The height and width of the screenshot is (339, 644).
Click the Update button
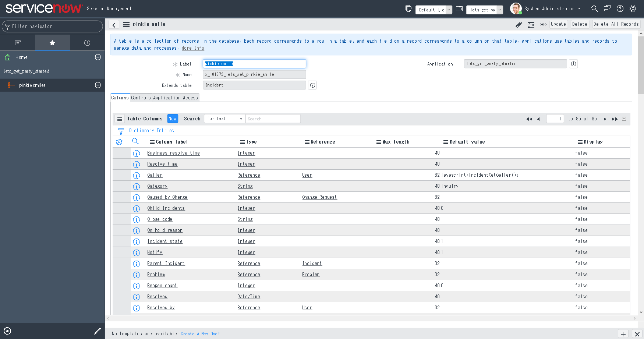pos(558,24)
